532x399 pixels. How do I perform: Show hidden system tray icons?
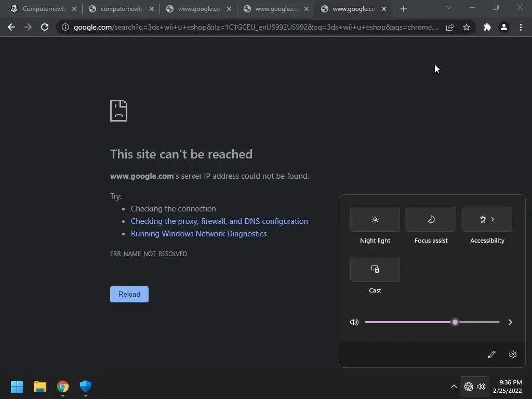(x=454, y=387)
